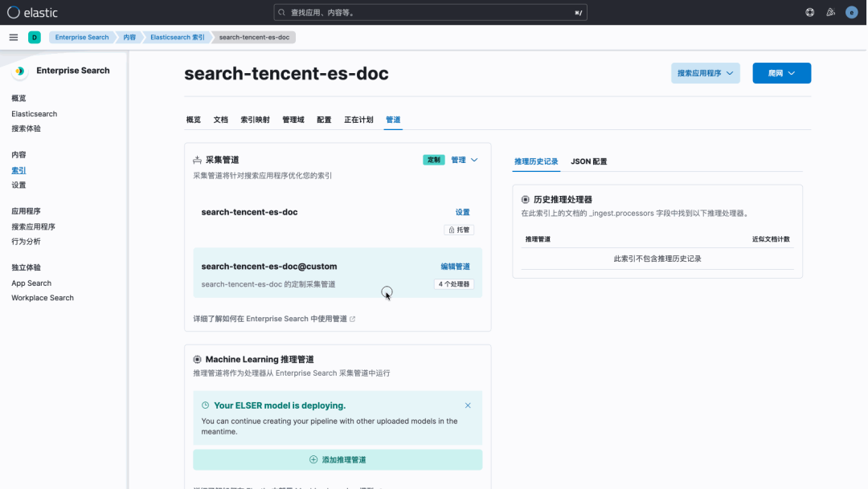
Task: Switch to the Configuration tab
Action: (324, 120)
